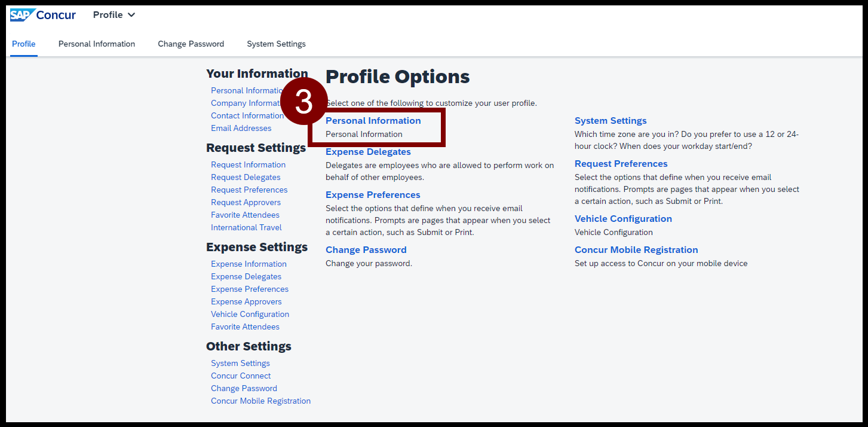This screenshot has width=868, height=427.
Task: Open Favorite Attendees under Request Settings
Action: (x=245, y=215)
